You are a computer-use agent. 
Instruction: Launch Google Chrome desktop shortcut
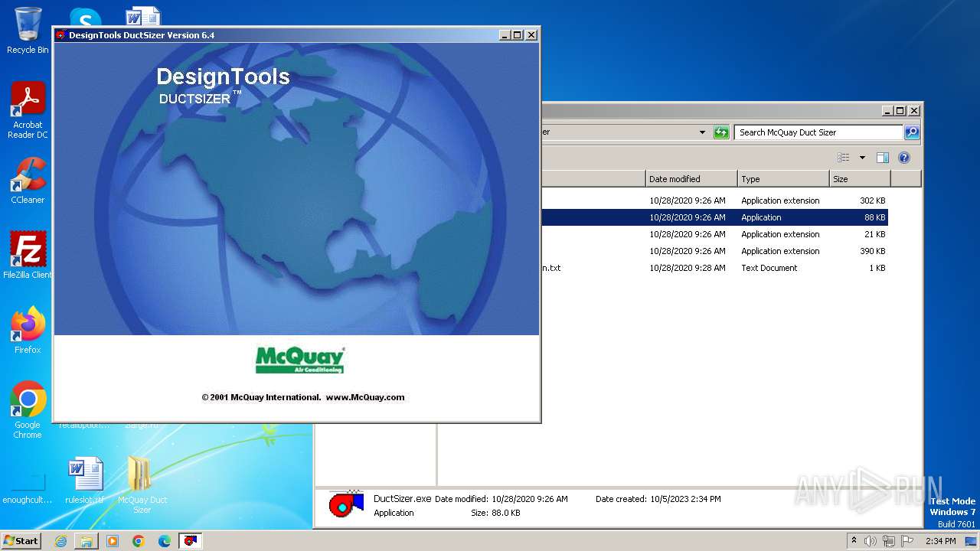click(x=28, y=409)
